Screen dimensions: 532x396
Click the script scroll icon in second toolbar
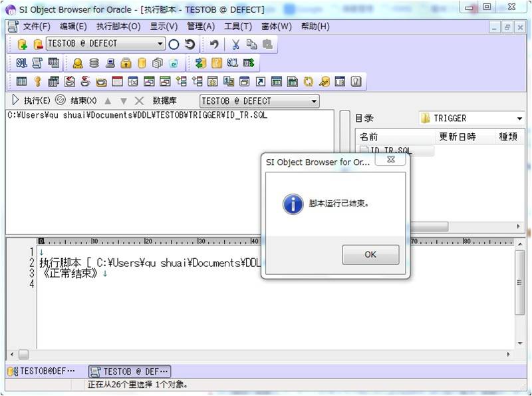pyautogui.click(x=37, y=63)
